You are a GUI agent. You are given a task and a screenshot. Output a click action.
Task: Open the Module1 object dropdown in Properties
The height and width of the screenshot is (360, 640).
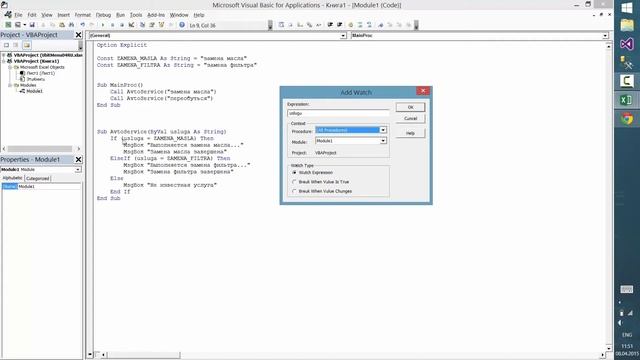point(78,169)
